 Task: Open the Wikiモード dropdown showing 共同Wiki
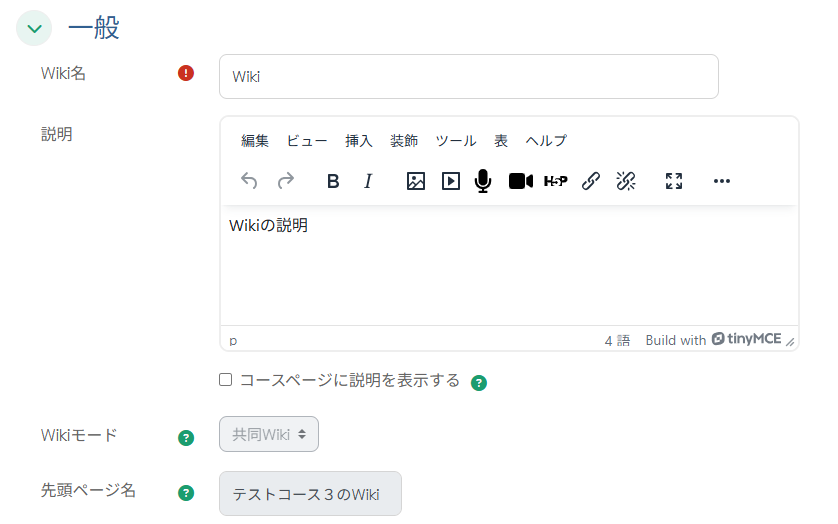[x=269, y=434]
